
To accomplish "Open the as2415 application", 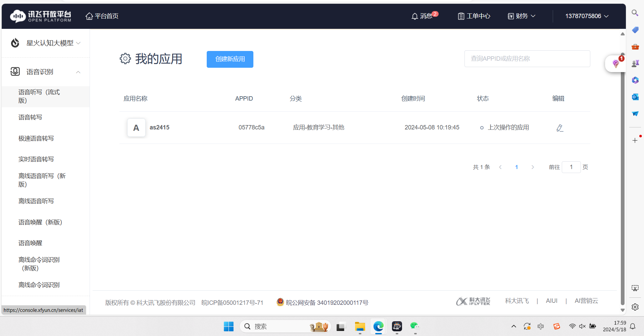I will [x=159, y=127].
